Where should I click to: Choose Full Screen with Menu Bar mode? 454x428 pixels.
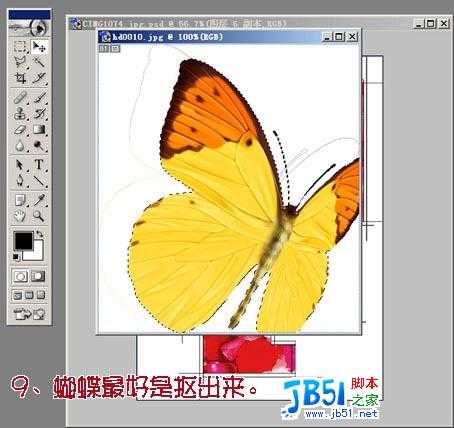[x=29, y=295]
